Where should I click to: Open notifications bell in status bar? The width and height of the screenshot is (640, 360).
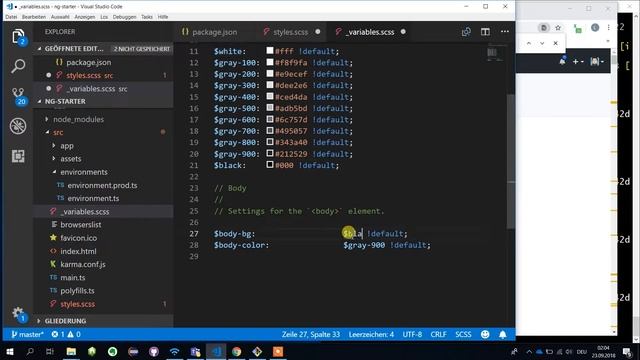point(502,334)
